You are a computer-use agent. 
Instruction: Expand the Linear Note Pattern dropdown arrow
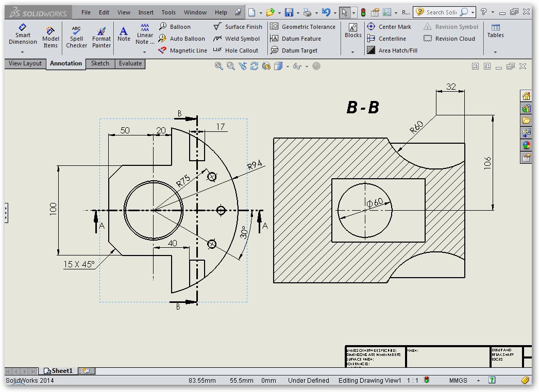(x=144, y=52)
